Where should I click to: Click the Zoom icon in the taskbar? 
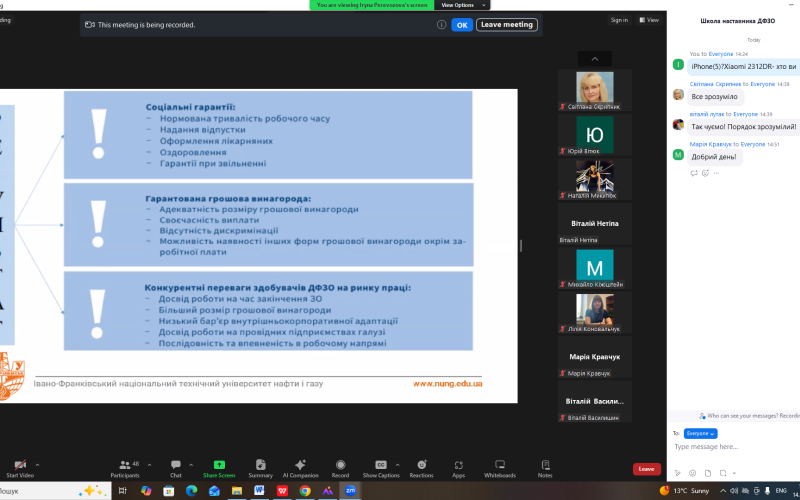350,491
